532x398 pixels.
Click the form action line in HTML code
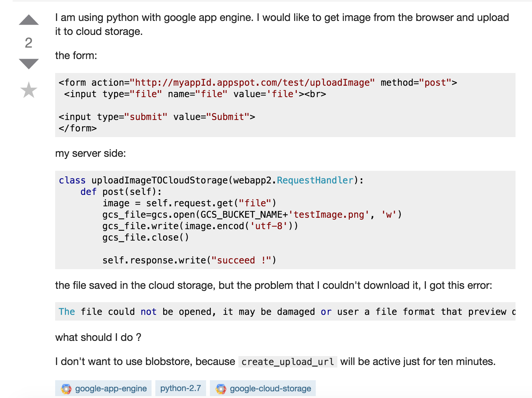[258, 83]
